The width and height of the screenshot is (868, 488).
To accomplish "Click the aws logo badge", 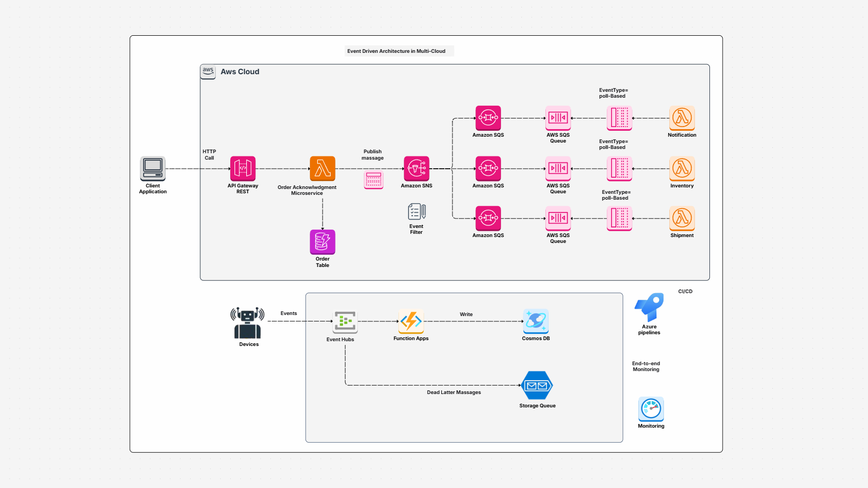I will pyautogui.click(x=208, y=72).
